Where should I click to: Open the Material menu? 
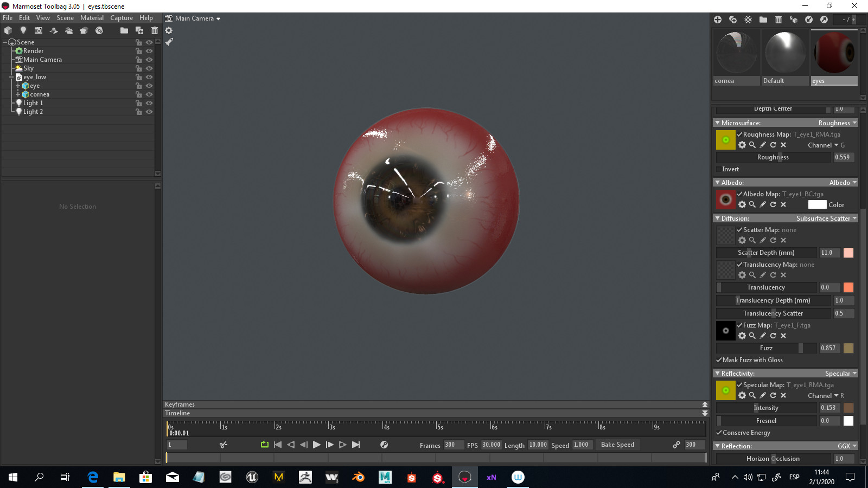coord(91,17)
